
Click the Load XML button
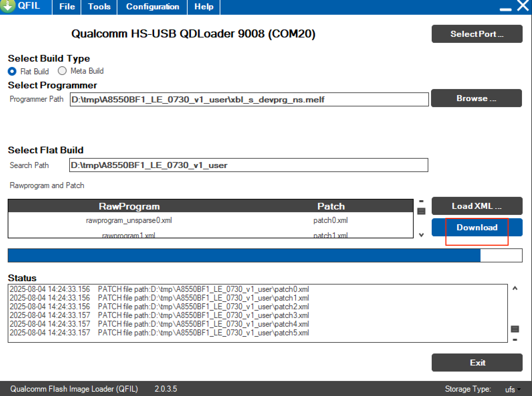click(477, 206)
